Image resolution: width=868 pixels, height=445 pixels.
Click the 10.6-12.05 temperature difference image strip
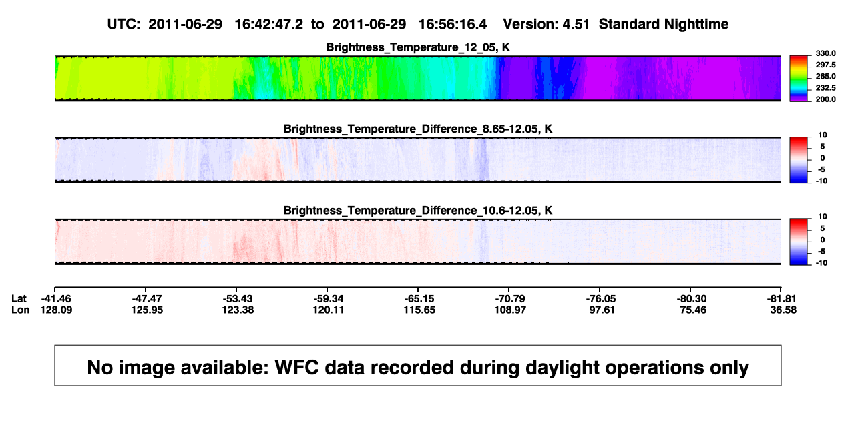pyautogui.click(x=417, y=242)
